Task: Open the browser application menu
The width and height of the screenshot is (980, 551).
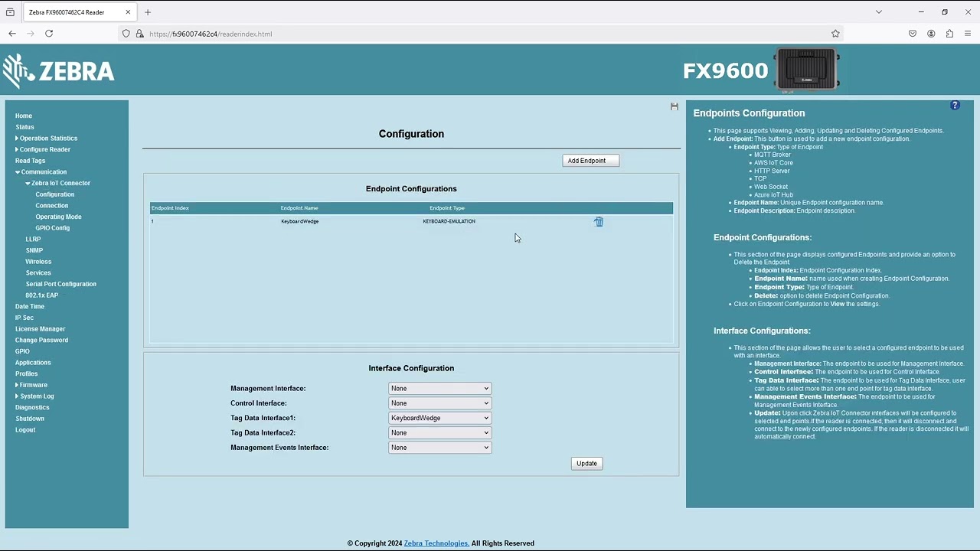Action: (968, 34)
